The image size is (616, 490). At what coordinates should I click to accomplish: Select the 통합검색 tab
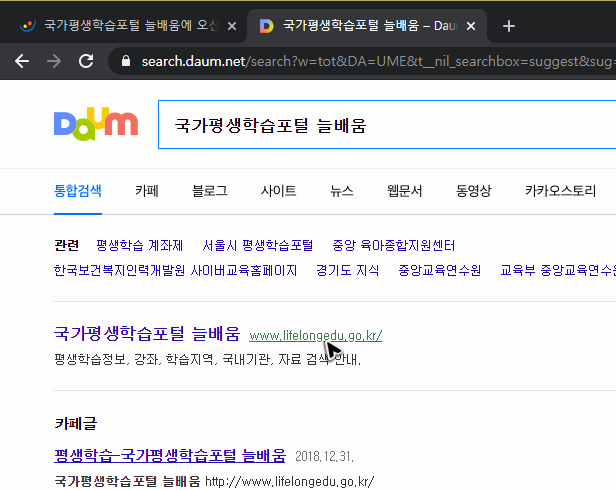click(78, 191)
